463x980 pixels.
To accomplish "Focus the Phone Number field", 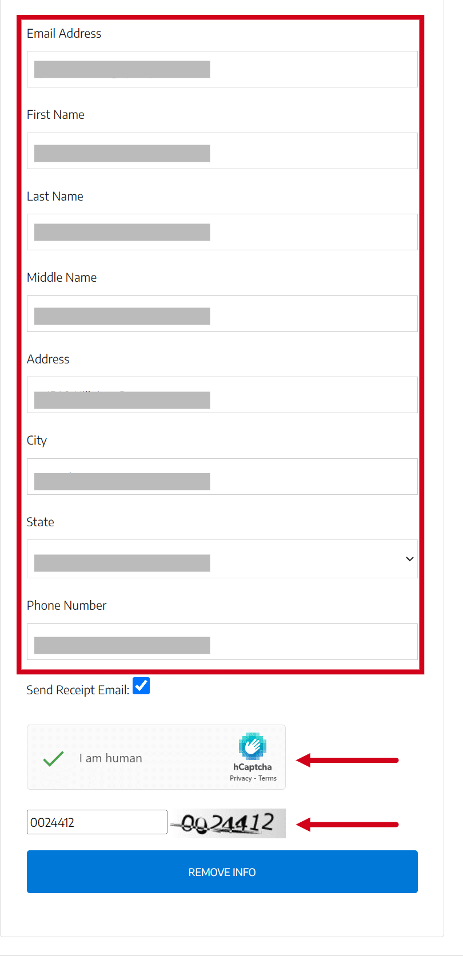I will (x=222, y=642).
